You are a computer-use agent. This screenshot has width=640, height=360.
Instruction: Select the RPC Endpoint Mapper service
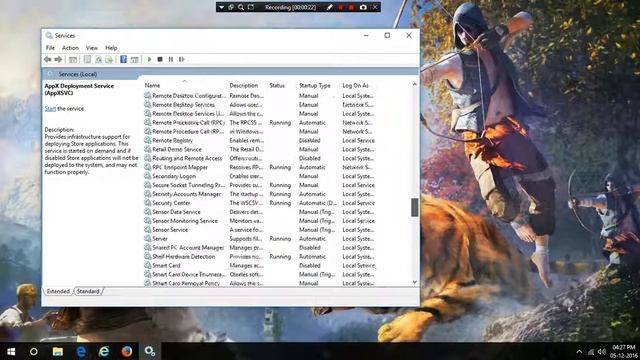point(260,167)
